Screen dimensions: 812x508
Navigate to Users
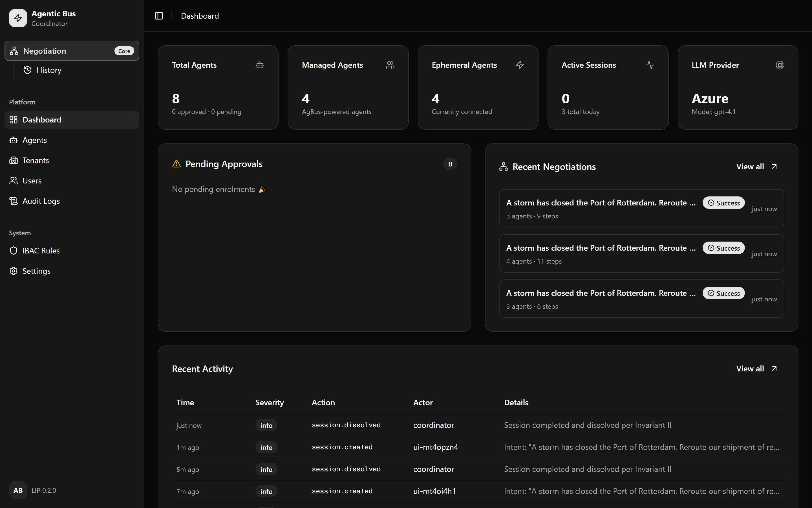coord(72,181)
